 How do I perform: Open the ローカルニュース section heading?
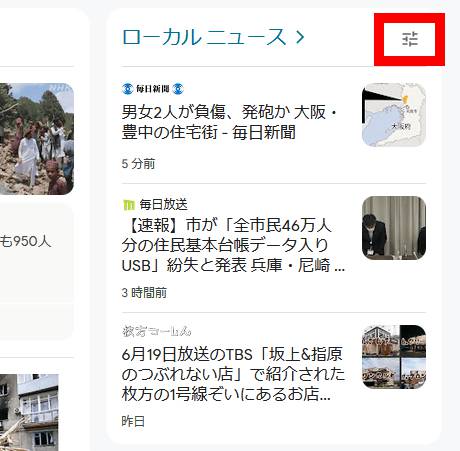coord(204,37)
